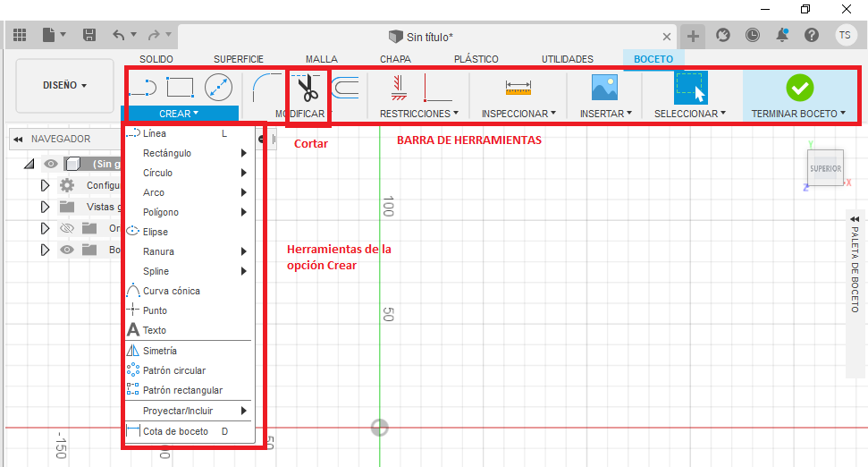Select the Fillet tool icon
The width and height of the screenshot is (868, 467).
tap(266, 88)
